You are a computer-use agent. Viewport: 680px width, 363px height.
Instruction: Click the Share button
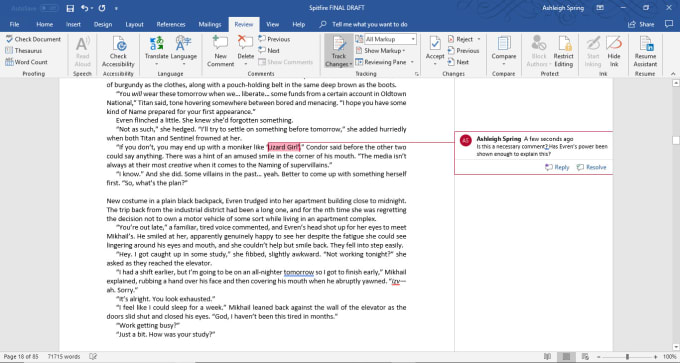tap(642, 24)
